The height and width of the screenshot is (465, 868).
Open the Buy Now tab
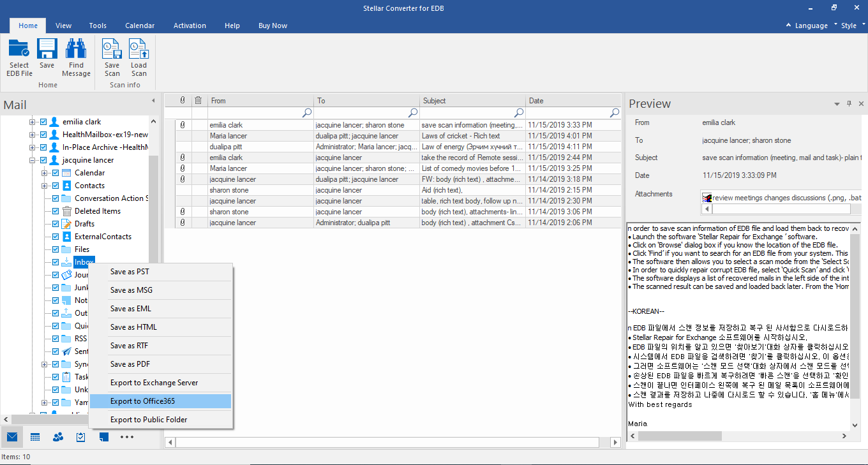pos(273,26)
